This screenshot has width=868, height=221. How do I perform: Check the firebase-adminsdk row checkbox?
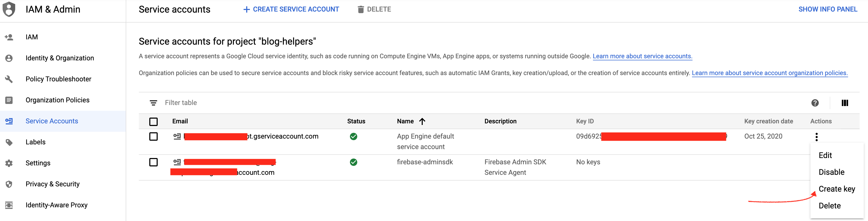click(153, 162)
